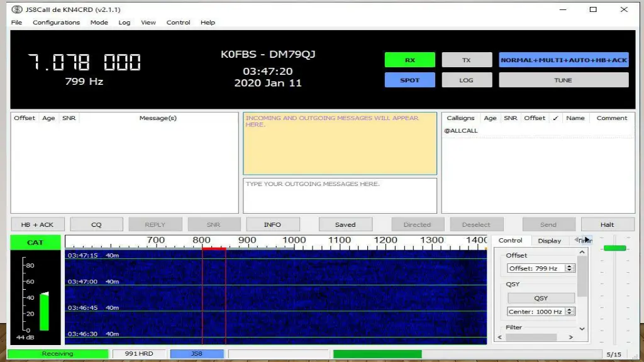Switch to the Display tab
The height and width of the screenshot is (362, 644).
pyautogui.click(x=550, y=241)
